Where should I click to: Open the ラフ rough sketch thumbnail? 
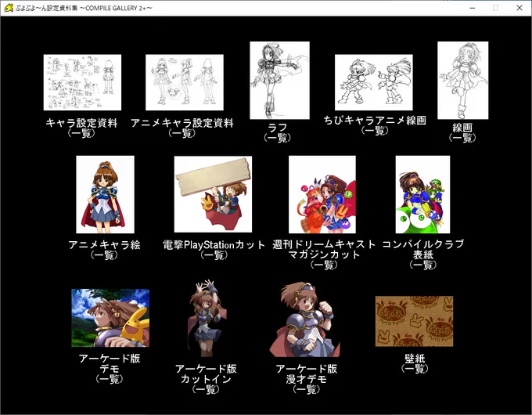click(x=279, y=81)
